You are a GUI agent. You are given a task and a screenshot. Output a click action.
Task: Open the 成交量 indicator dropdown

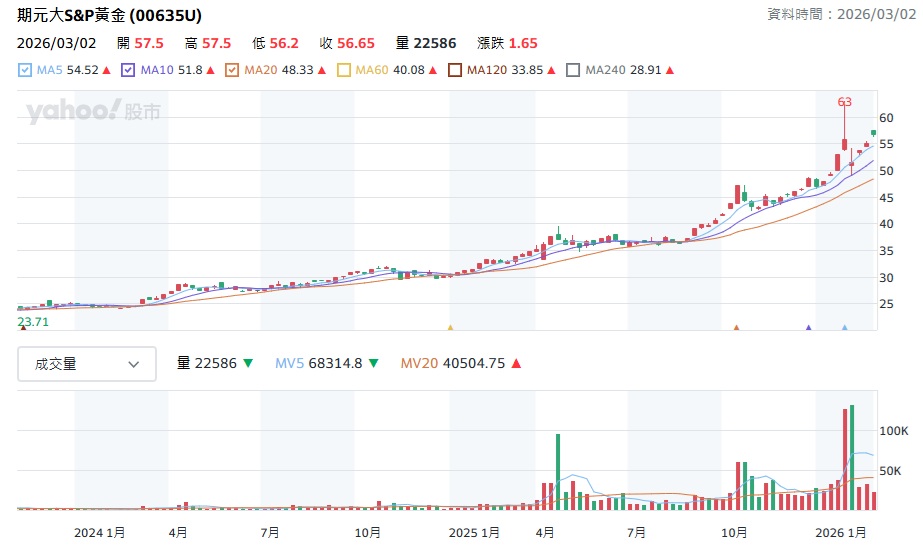(x=87, y=364)
